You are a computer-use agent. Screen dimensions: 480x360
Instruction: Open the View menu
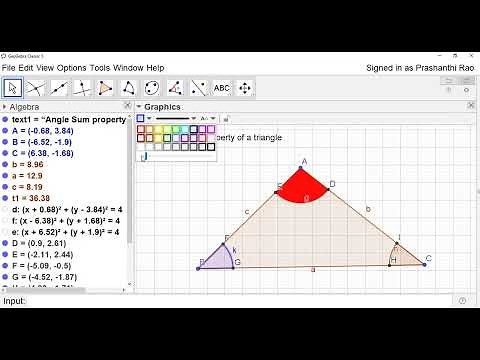tap(45, 68)
